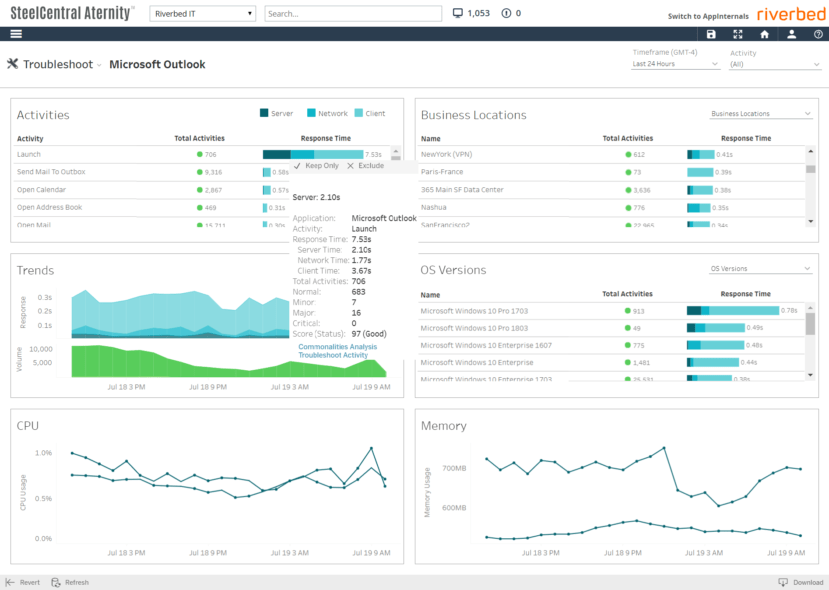Open the hamburger main menu

click(16, 34)
